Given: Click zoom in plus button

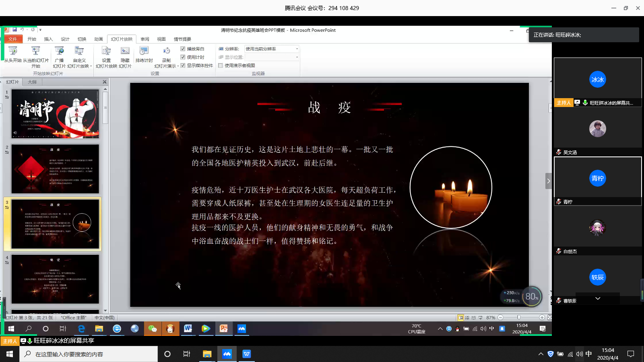Looking at the screenshot, I should tap(542, 318).
